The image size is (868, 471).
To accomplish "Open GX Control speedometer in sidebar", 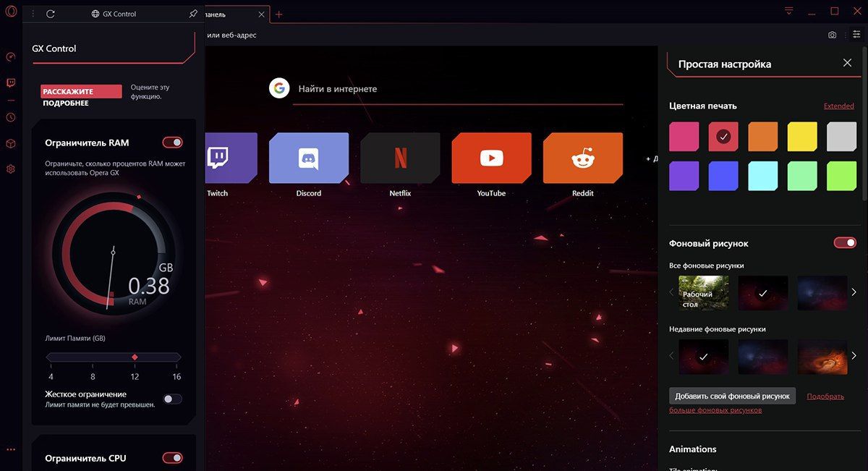I will click(x=11, y=56).
